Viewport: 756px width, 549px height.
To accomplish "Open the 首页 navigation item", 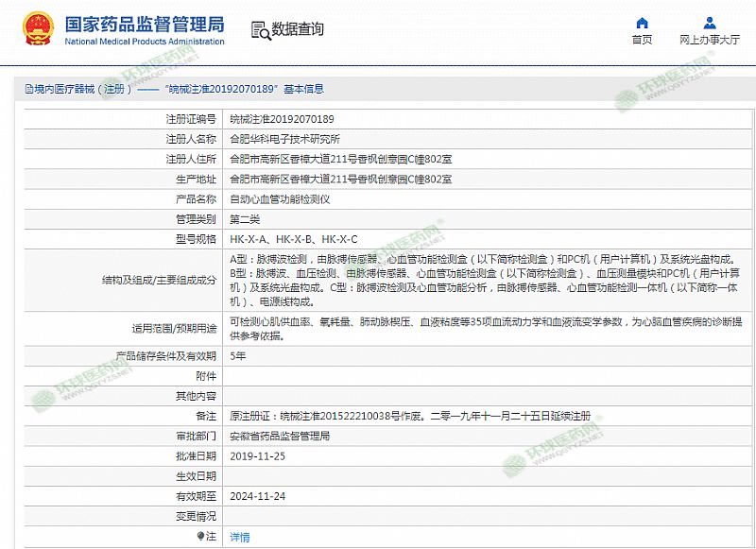I will pyautogui.click(x=642, y=40).
